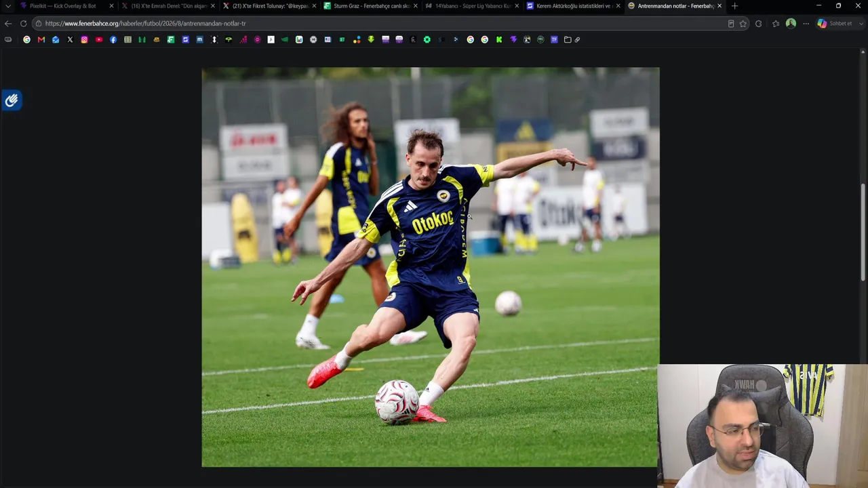Open the browser profile avatar

click(x=791, y=24)
